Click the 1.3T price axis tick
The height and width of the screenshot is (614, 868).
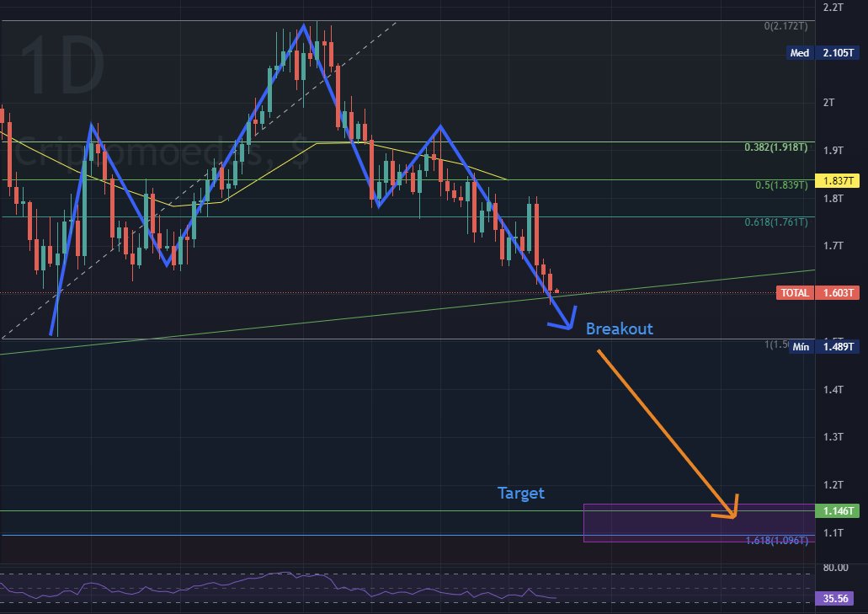[833, 437]
